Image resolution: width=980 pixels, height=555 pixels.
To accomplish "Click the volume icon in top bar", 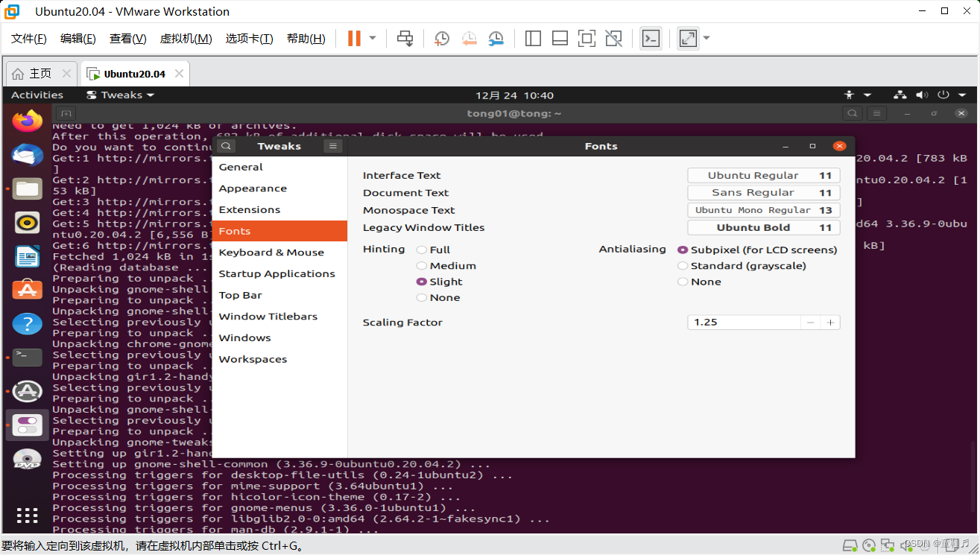I will point(923,95).
